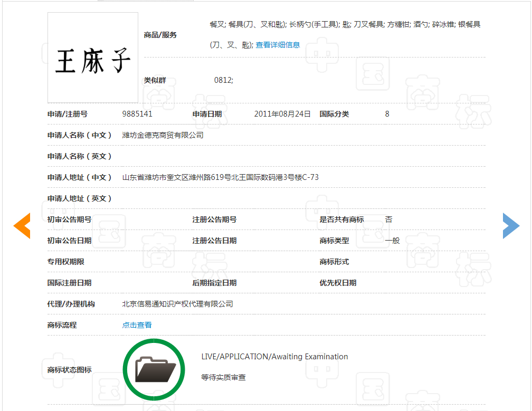
Task: Select similar group code 0812;
Action: 224,80
